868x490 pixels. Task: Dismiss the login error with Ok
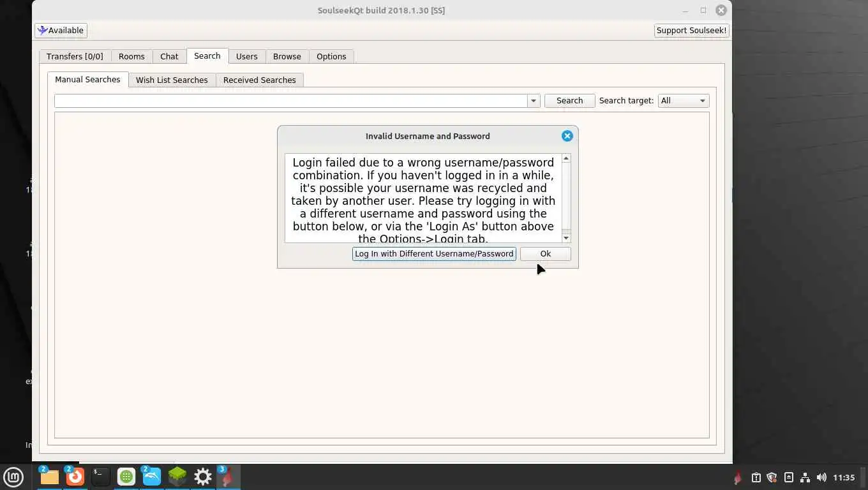click(545, 253)
